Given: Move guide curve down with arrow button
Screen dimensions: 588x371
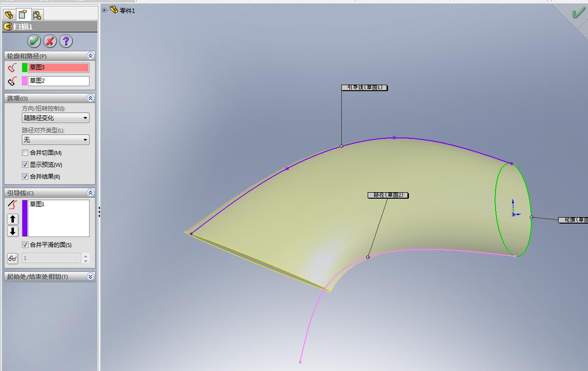Looking at the screenshot, I should pyautogui.click(x=13, y=231).
